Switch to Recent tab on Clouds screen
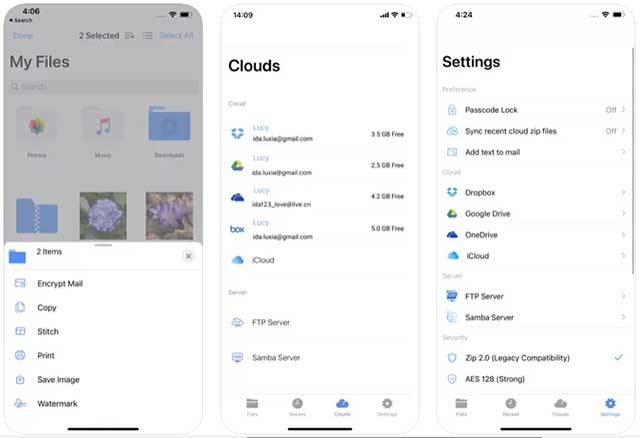The height and width of the screenshot is (438, 640). (x=298, y=406)
